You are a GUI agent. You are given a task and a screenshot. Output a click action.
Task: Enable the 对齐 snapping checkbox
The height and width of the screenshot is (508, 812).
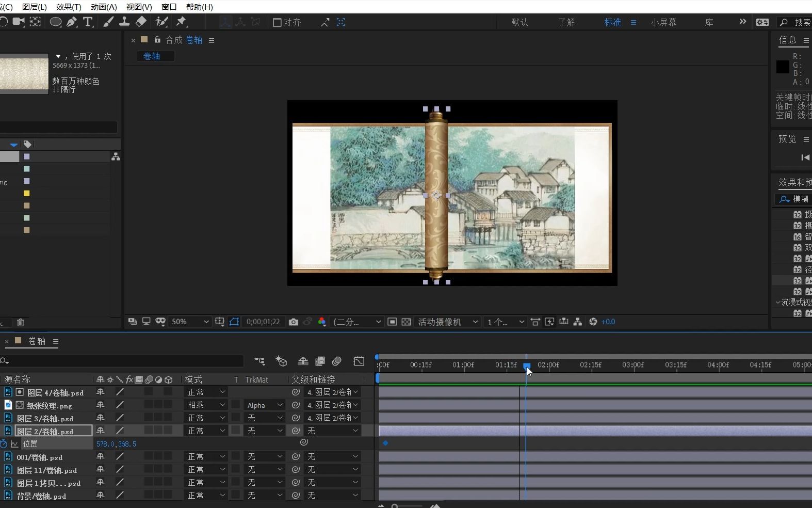277,22
